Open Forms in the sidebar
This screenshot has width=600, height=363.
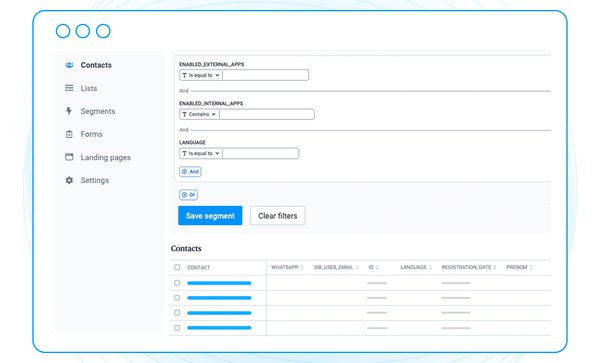pos(91,134)
